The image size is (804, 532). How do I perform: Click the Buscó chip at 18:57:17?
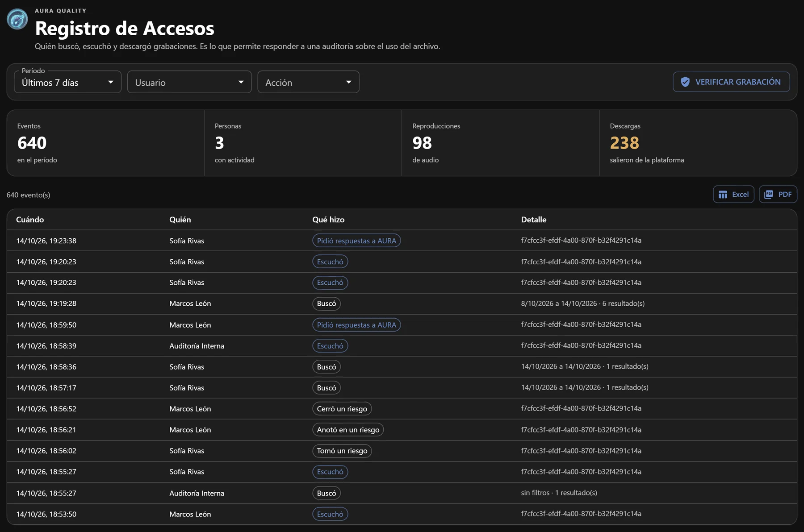pyautogui.click(x=327, y=388)
